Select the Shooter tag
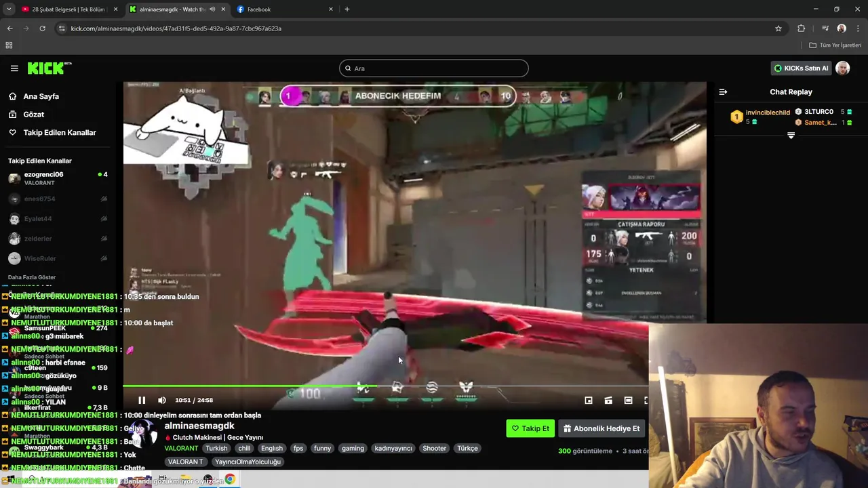868x488 pixels. coord(435,448)
